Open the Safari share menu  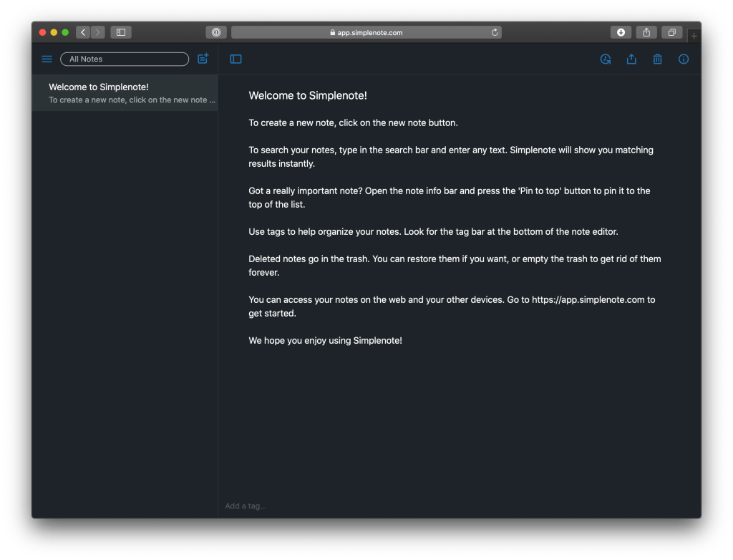pyautogui.click(x=646, y=32)
